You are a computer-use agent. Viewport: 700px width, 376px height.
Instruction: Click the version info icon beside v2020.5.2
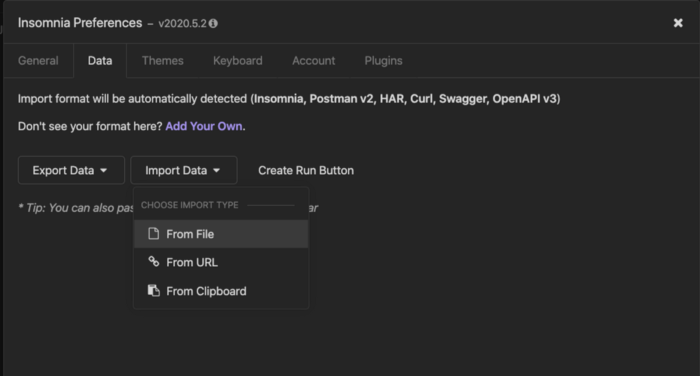[213, 23]
